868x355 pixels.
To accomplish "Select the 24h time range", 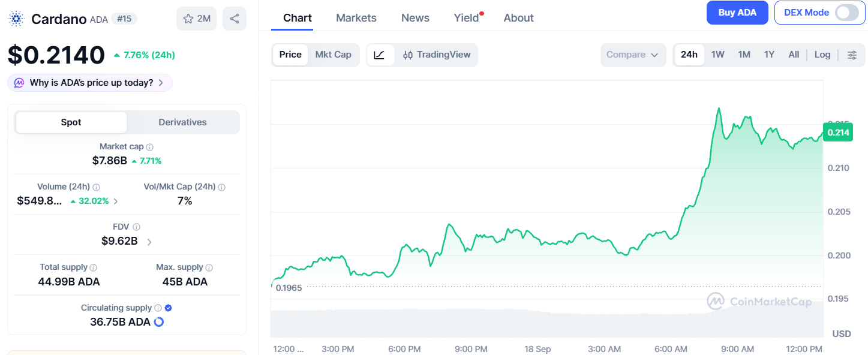I will [x=689, y=55].
